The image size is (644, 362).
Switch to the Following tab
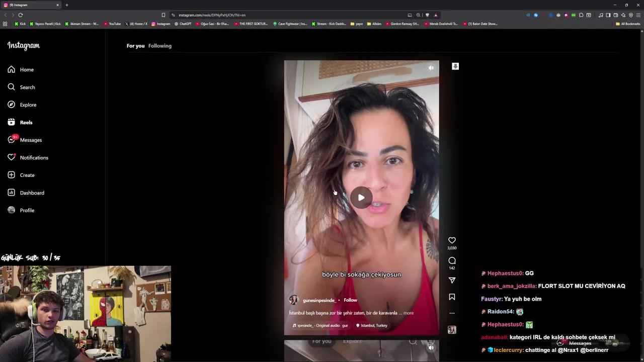160,46
